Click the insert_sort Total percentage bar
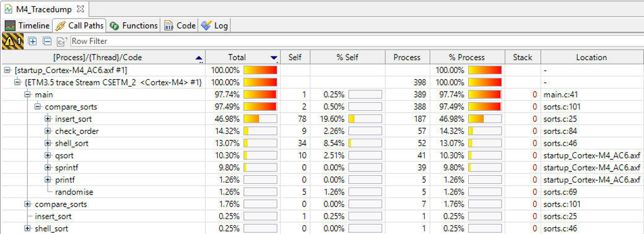The image size is (644, 234). point(260,119)
